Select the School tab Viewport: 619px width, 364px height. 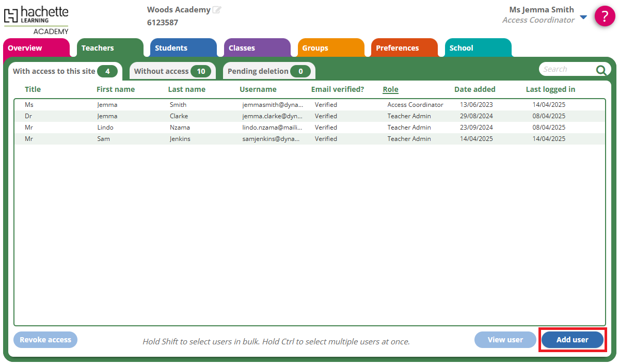tap(478, 48)
